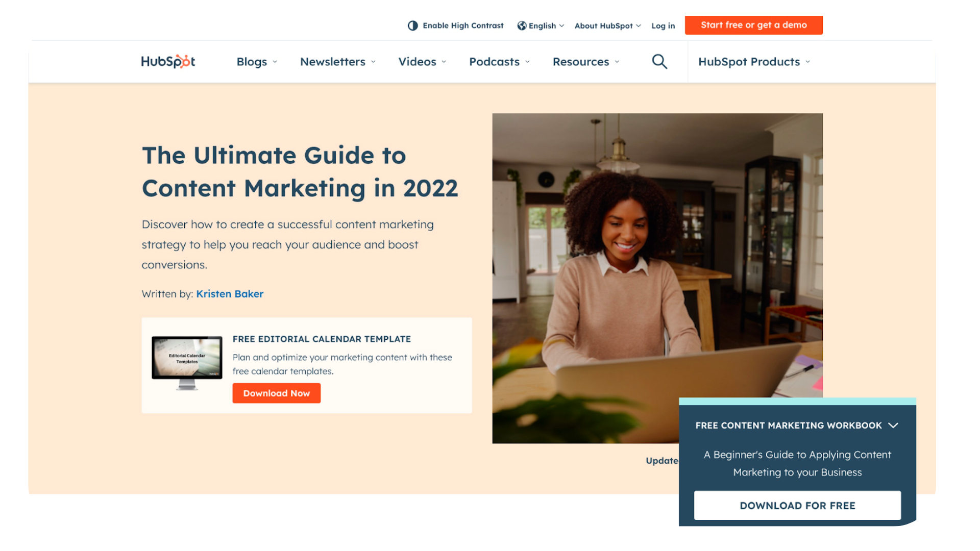Click Start free or get a demo
The width and height of the screenshot is (980, 551).
tap(753, 25)
